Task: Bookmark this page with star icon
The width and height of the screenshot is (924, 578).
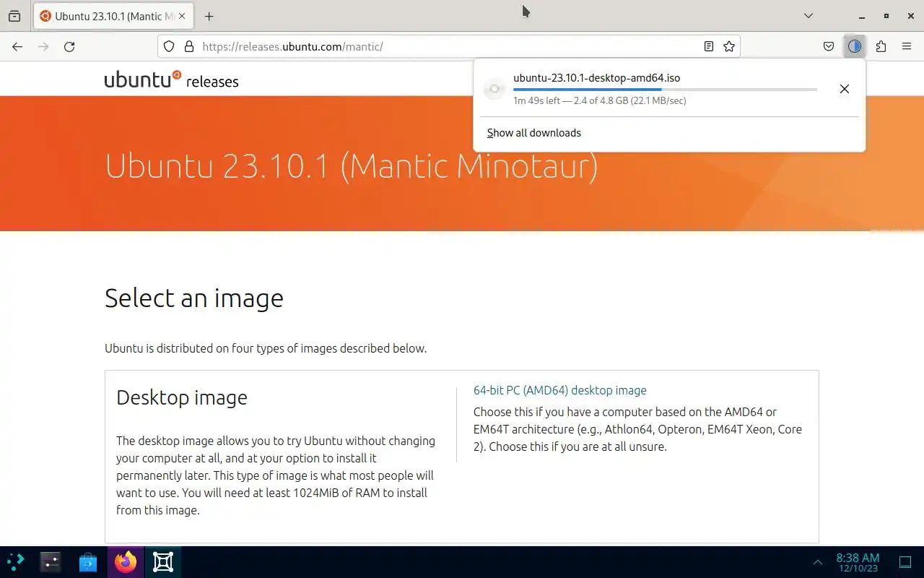Action: point(729,46)
